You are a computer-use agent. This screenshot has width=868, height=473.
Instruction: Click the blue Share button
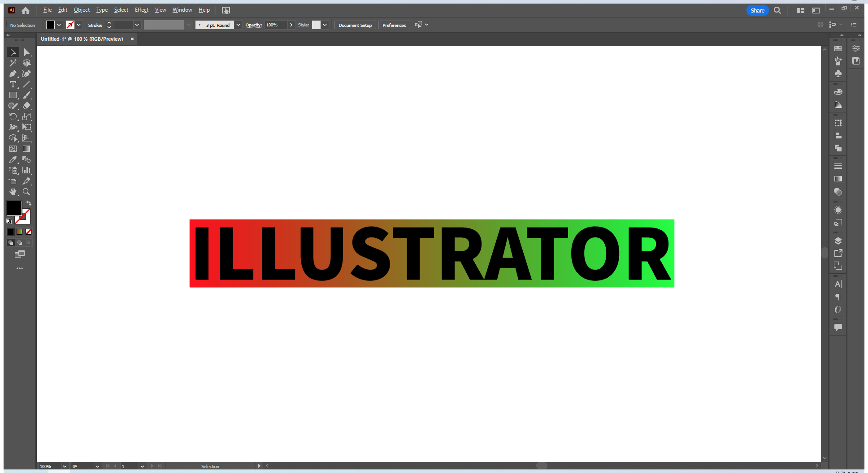[x=757, y=10]
